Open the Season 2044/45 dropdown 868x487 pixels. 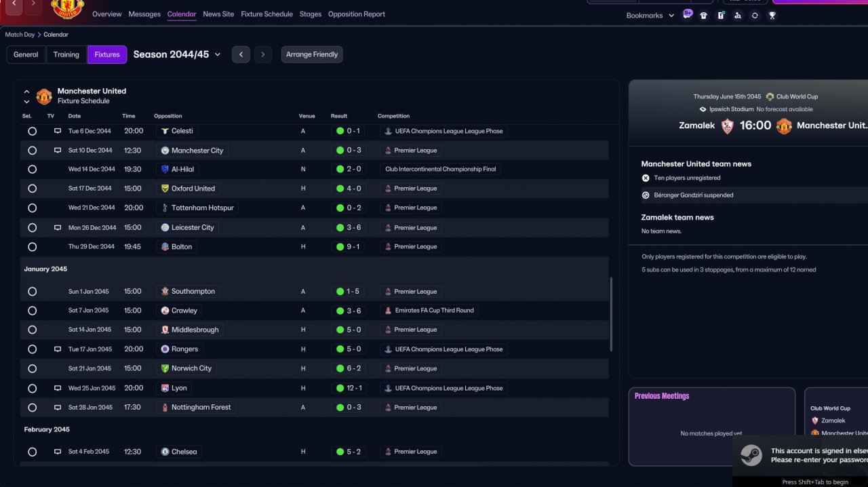(177, 54)
